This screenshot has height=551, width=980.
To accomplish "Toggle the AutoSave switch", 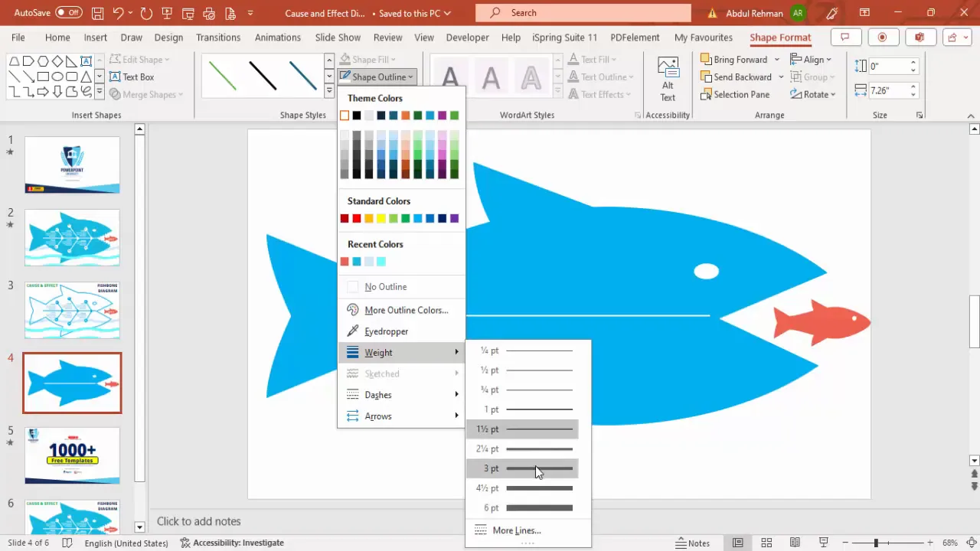I will pyautogui.click(x=68, y=12).
